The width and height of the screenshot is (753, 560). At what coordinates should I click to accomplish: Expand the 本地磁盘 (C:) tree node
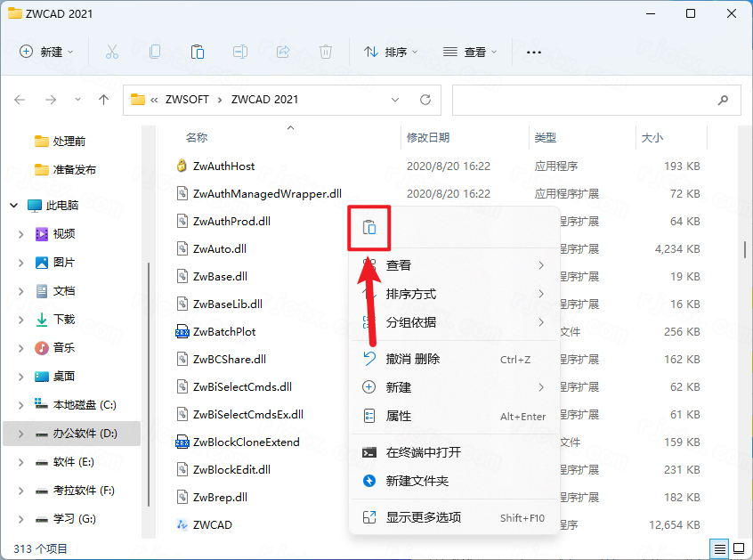coord(21,405)
